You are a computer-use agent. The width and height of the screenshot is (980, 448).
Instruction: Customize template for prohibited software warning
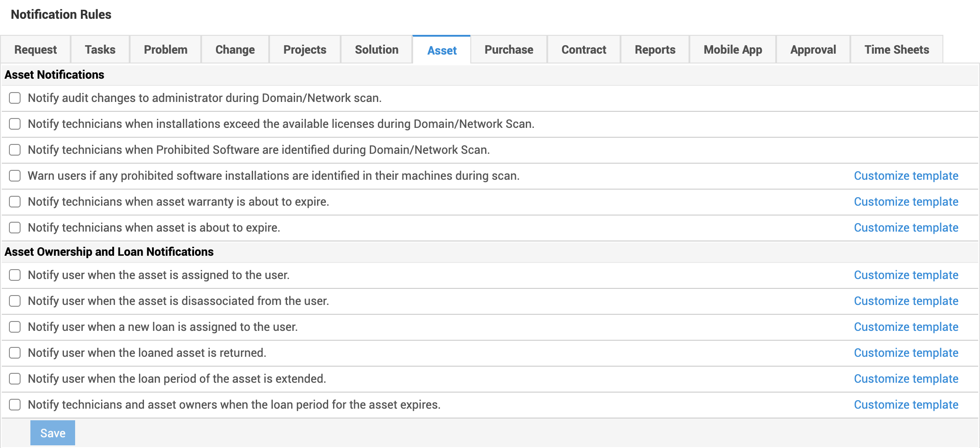pos(906,176)
